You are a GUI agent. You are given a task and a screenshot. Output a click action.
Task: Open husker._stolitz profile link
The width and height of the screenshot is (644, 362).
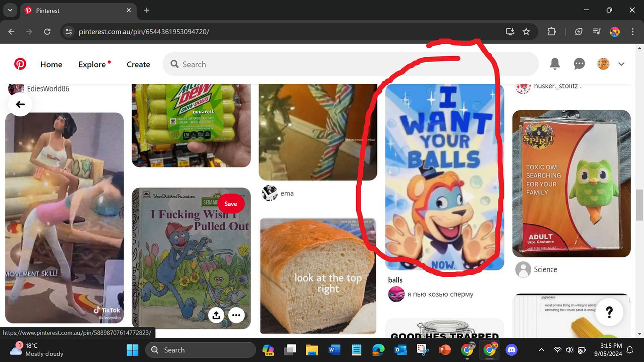[x=557, y=86]
